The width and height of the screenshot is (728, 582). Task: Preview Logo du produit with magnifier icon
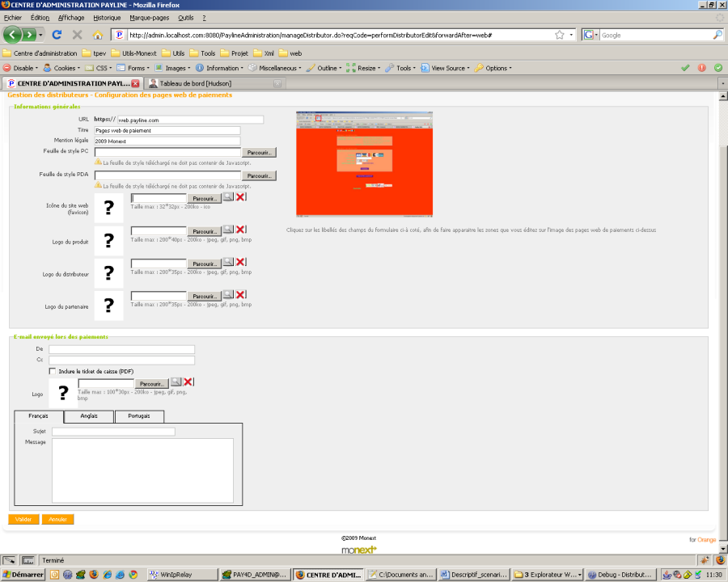coord(228,230)
